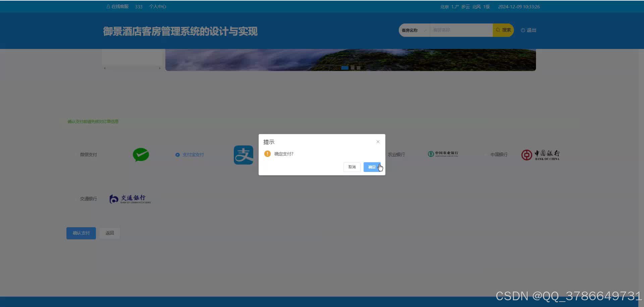Screen dimensions: 644x307
Task: Select the 微信支付 payment option
Action: (x=88, y=155)
